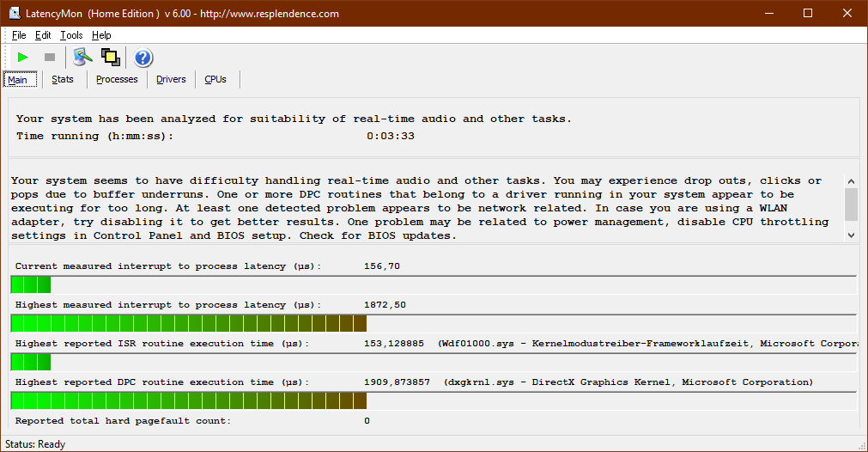Maximize the LatencyMon window

[808, 13]
